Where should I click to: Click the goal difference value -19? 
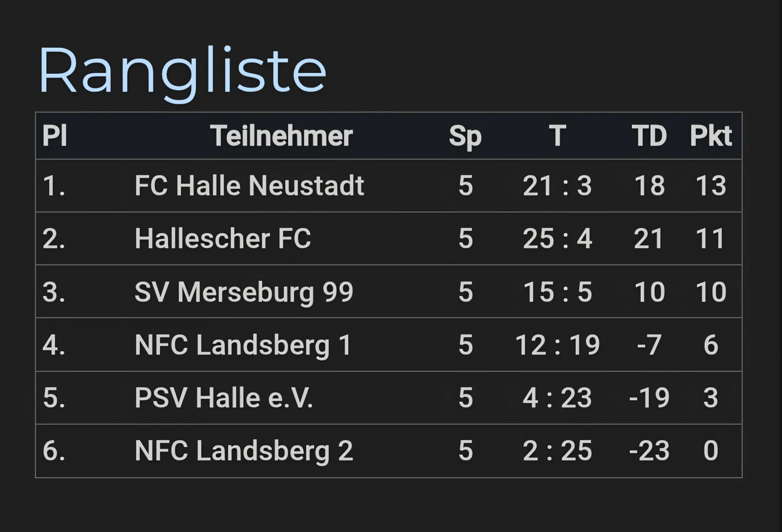tap(649, 398)
